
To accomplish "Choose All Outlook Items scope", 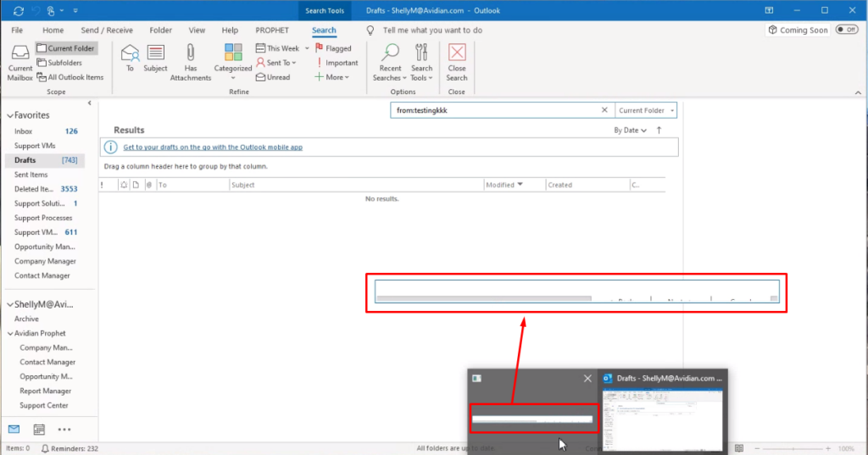I will (x=70, y=77).
